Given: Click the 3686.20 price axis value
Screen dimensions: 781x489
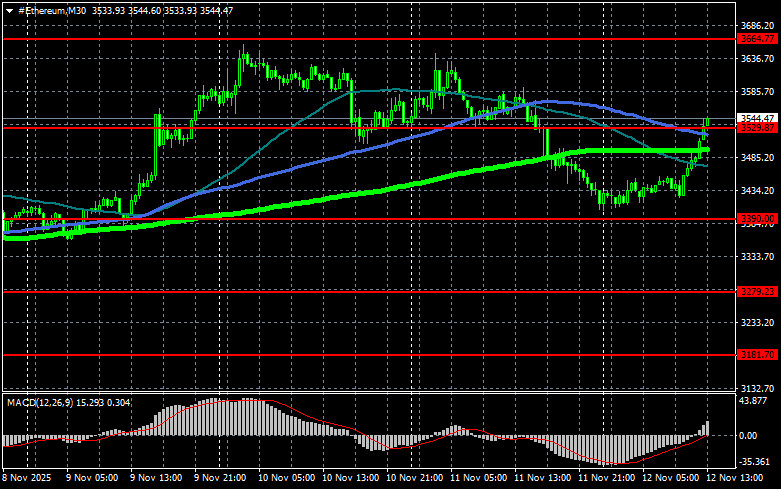Looking at the screenshot, I should pos(757,25).
